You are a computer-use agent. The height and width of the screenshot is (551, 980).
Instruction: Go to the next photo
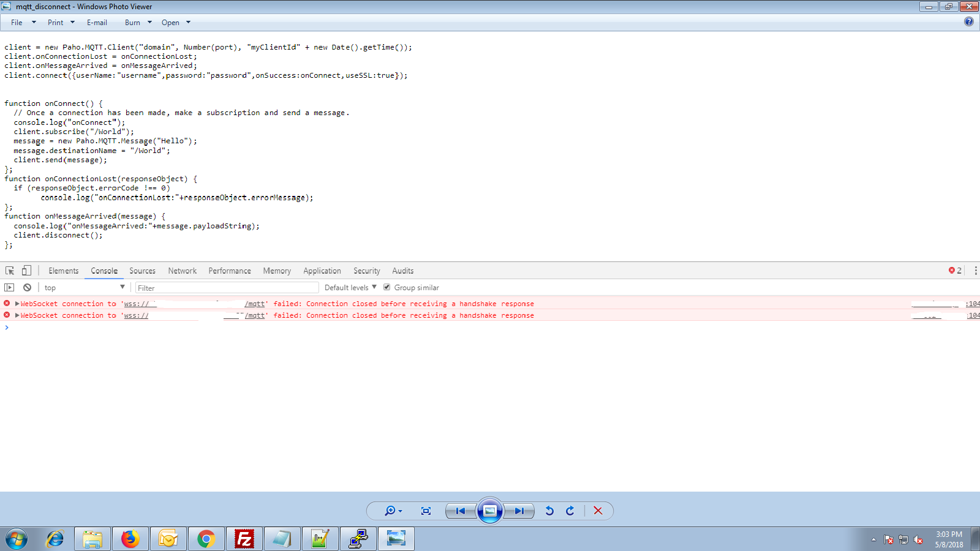click(519, 511)
